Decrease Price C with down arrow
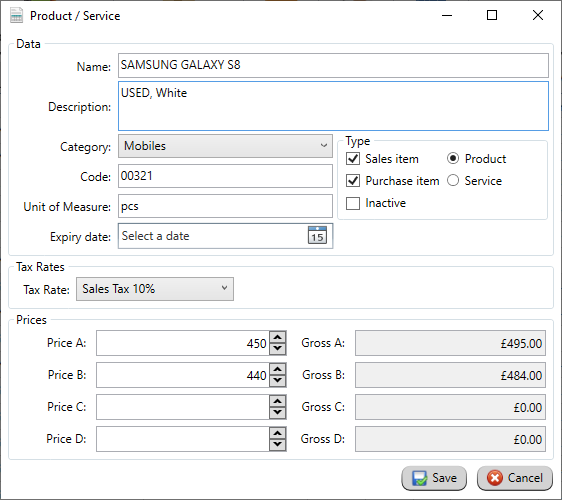This screenshot has height=500, width=562. [x=278, y=413]
